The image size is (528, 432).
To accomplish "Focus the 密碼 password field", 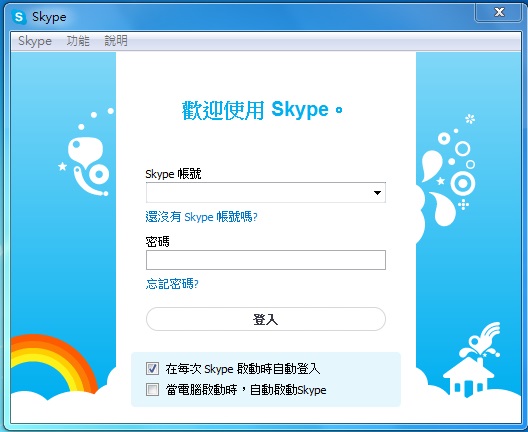I will pyautogui.click(x=266, y=260).
